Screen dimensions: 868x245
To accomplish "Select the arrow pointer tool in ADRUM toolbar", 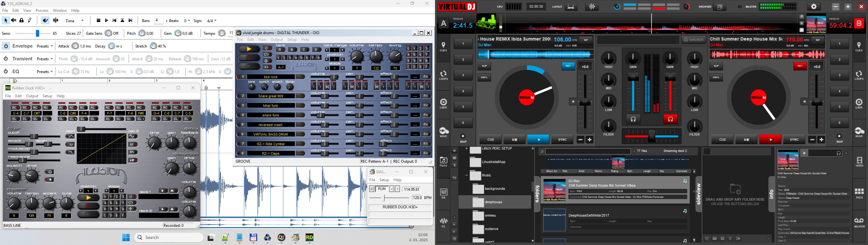I will pyautogui.click(x=5, y=21).
